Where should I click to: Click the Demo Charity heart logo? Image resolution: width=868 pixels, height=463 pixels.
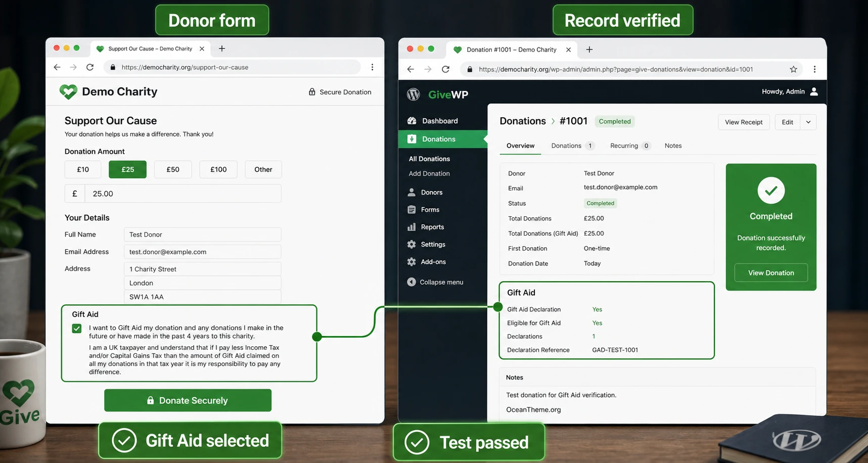click(68, 91)
